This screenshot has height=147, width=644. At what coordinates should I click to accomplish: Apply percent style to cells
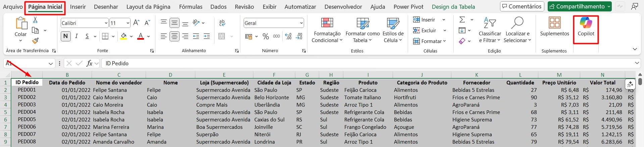266,36
